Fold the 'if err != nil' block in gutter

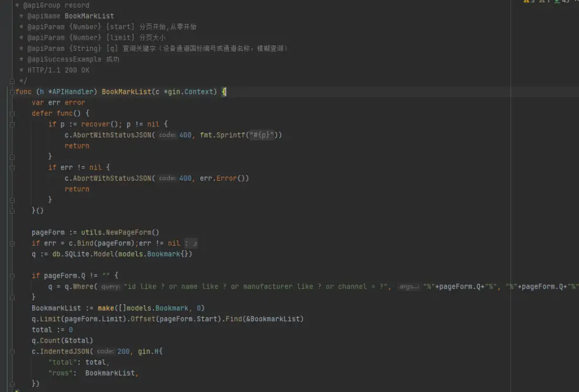(x=12, y=167)
